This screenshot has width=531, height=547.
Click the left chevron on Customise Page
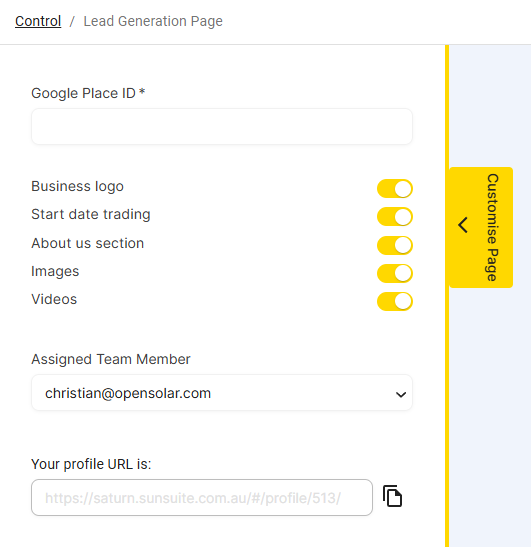[x=463, y=225]
